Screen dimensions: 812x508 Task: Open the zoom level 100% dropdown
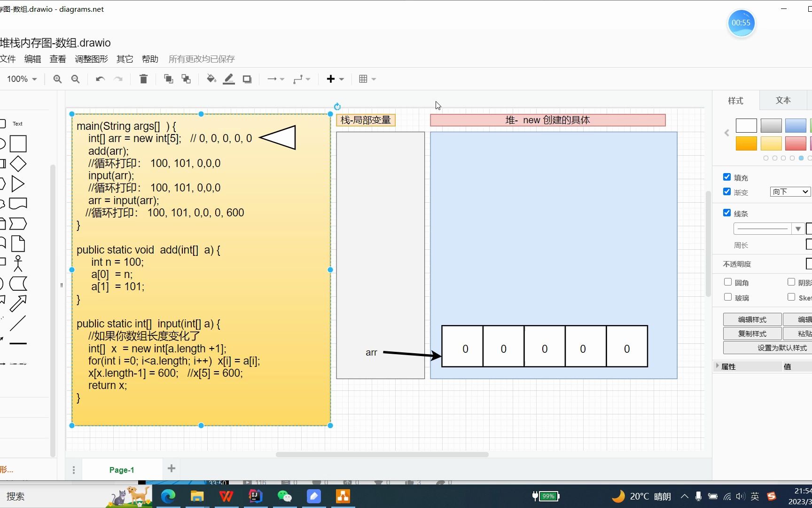[21, 79]
